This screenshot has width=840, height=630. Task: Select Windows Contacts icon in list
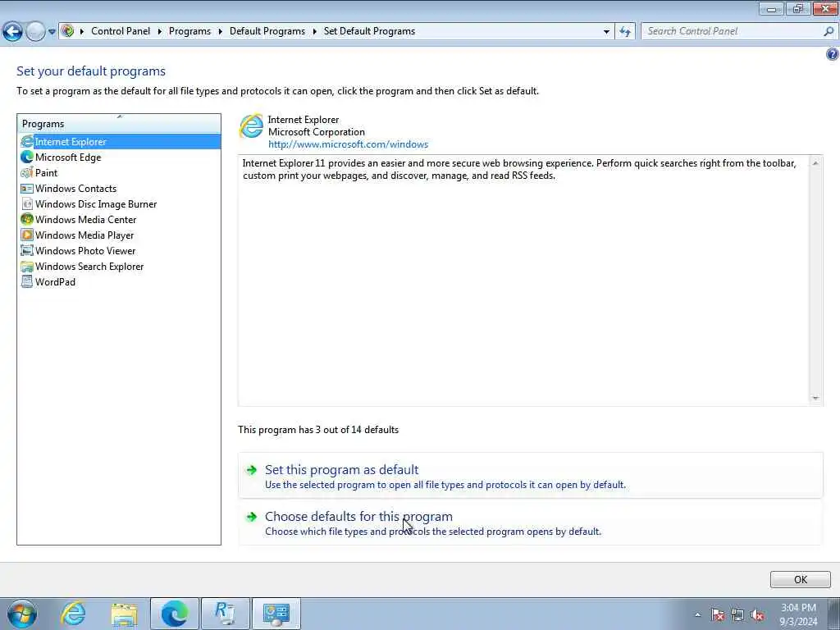tap(27, 188)
